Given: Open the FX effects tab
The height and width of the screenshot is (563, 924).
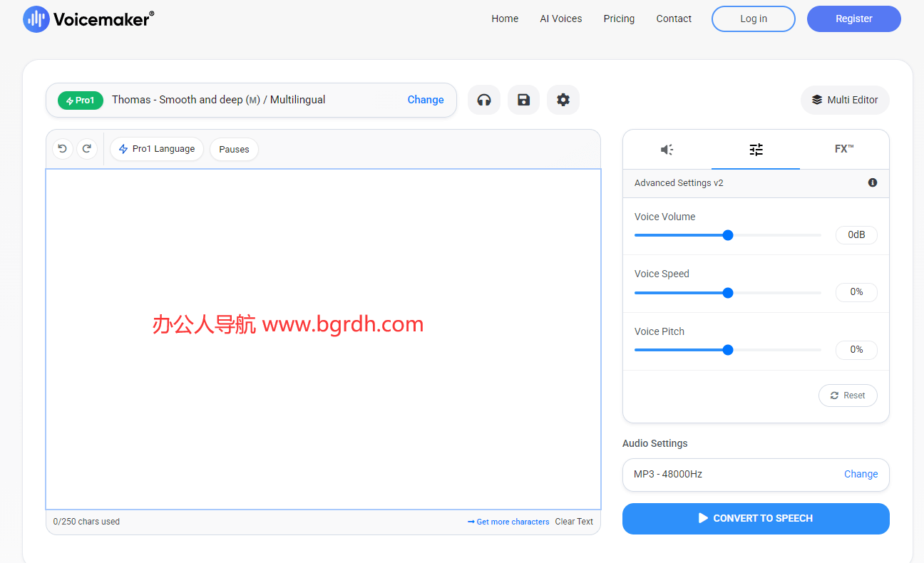Looking at the screenshot, I should click(844, 149).
